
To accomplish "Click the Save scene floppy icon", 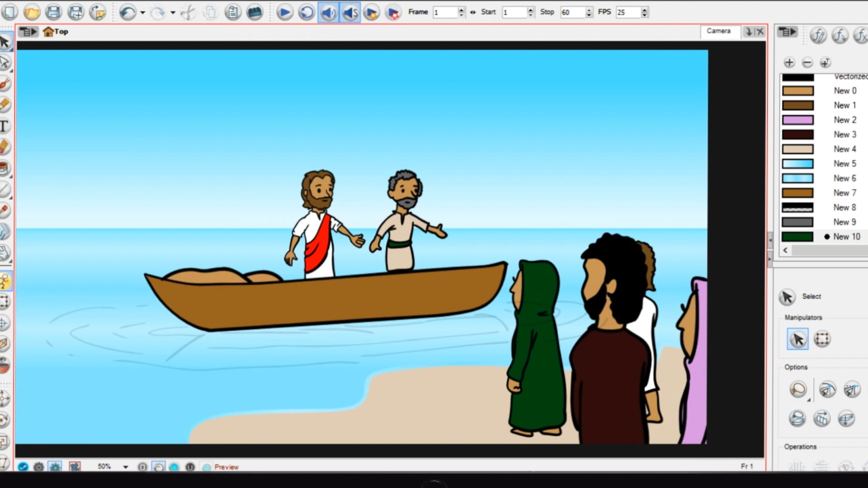I will [x=53, y=12].
